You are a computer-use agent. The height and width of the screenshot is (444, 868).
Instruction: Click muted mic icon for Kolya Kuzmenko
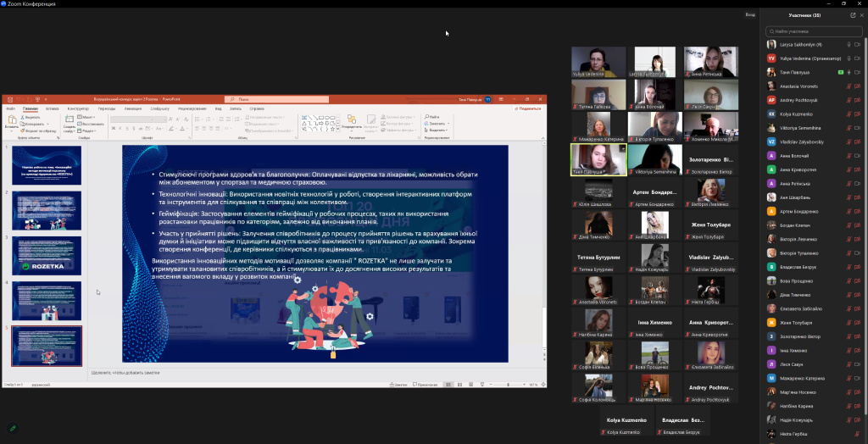pyautogui.click(x=849, y=114)
